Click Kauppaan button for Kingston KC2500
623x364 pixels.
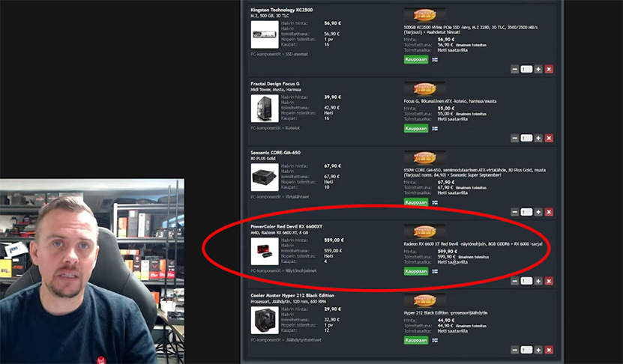point(416,59)
